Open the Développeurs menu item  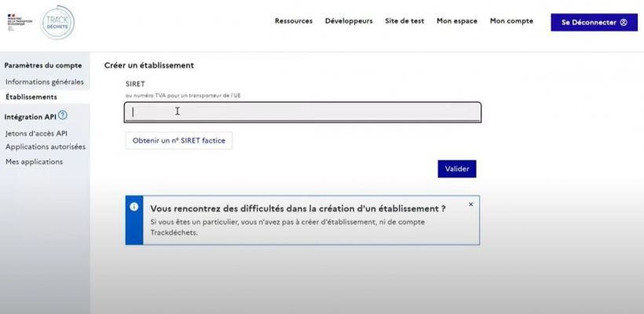(349, 21)
